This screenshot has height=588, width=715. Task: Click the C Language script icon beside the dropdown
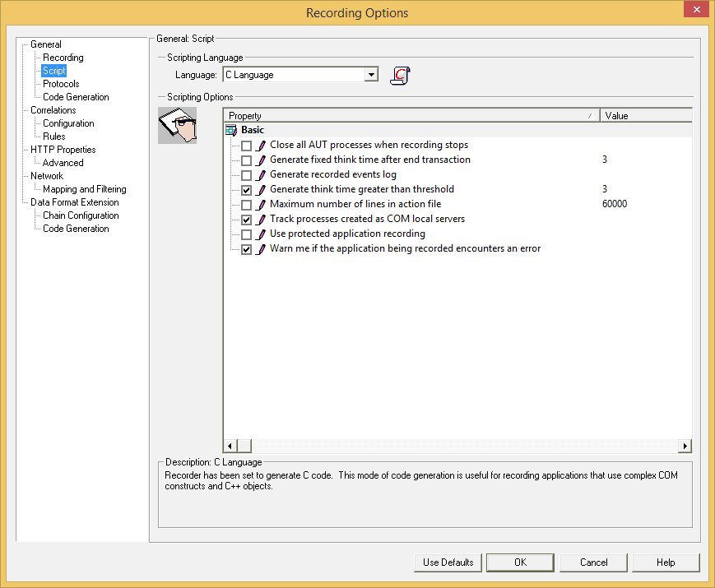click(x=400, y=75)
